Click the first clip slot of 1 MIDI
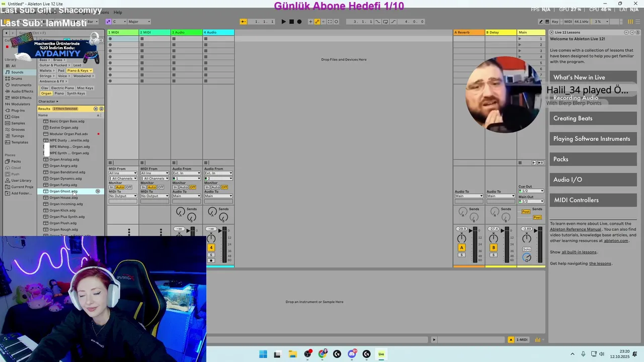 [x=123, y=39]
